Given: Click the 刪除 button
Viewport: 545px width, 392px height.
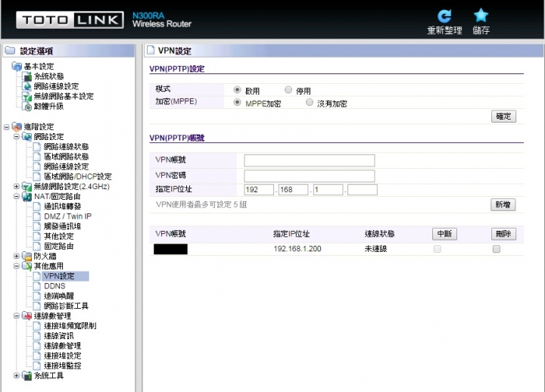Looking at the screenshot, I should (x=503, y=234).
